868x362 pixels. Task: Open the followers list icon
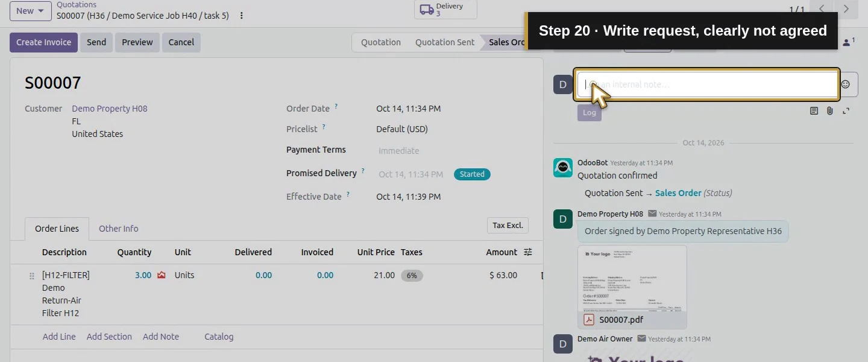[848, 42]
